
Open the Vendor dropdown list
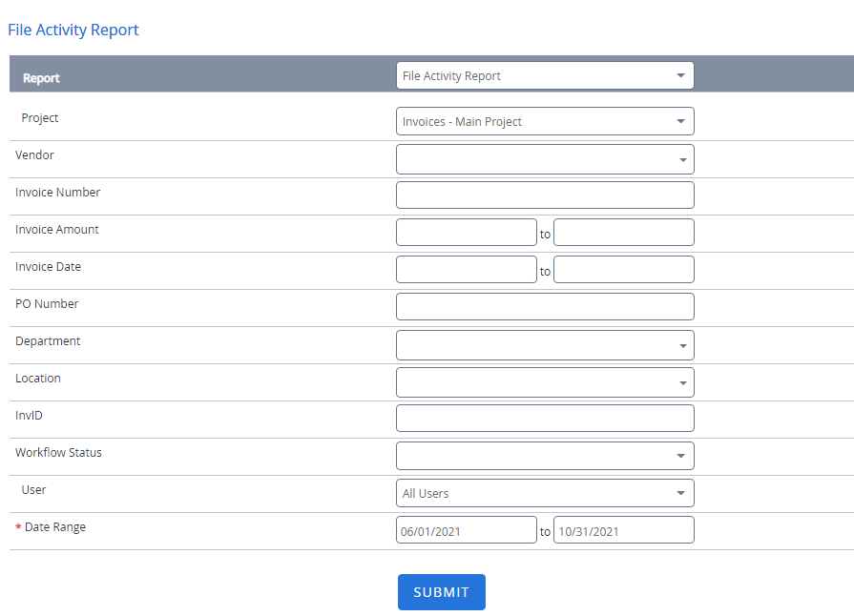pyautogui.click(x=544, y=159)
